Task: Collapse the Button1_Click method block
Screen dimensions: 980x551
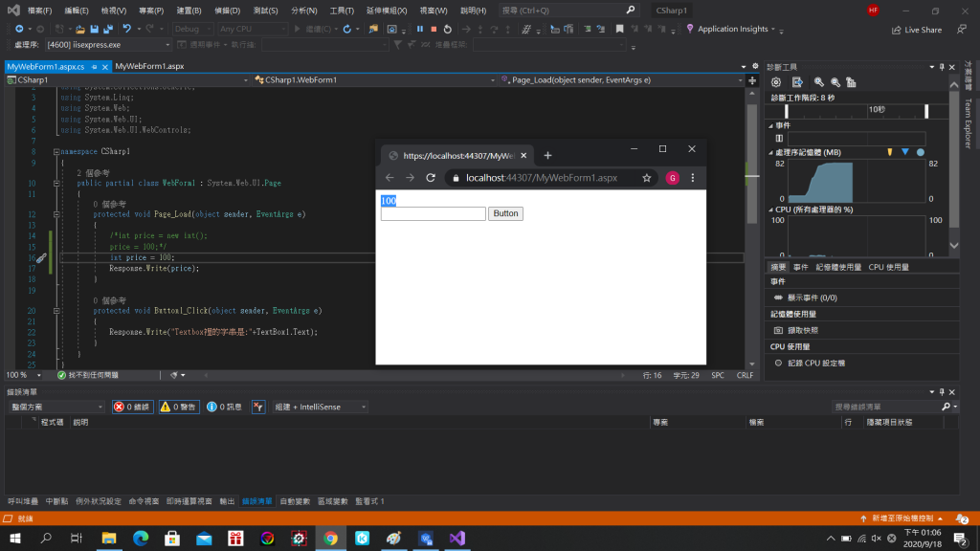Action: coord(56,311)
